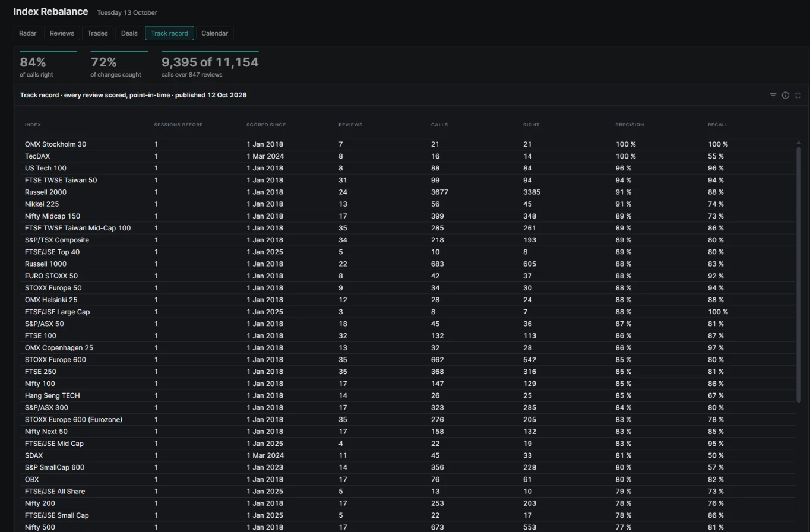Image resolution: width=810 pixels, height=532 pixels.
Task: Click the EURO STOXX 50 row
Action: 407,276
